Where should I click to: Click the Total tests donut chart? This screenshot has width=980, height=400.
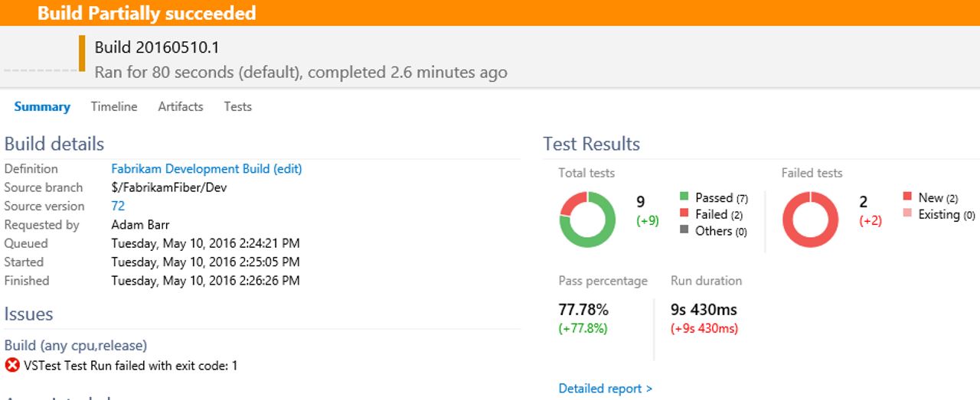coord(587,219)
